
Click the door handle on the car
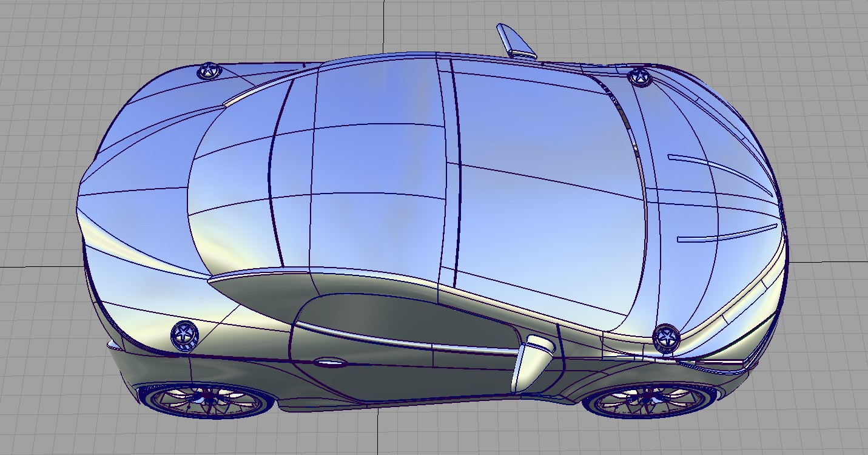(x=329, y=363)
